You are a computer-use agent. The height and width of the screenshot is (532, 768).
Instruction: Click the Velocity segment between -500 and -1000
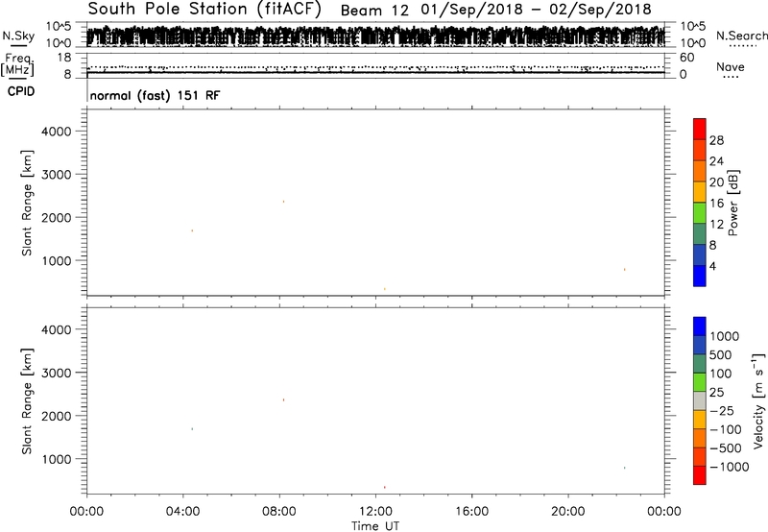pyautogui.click(x=700, y=457)
